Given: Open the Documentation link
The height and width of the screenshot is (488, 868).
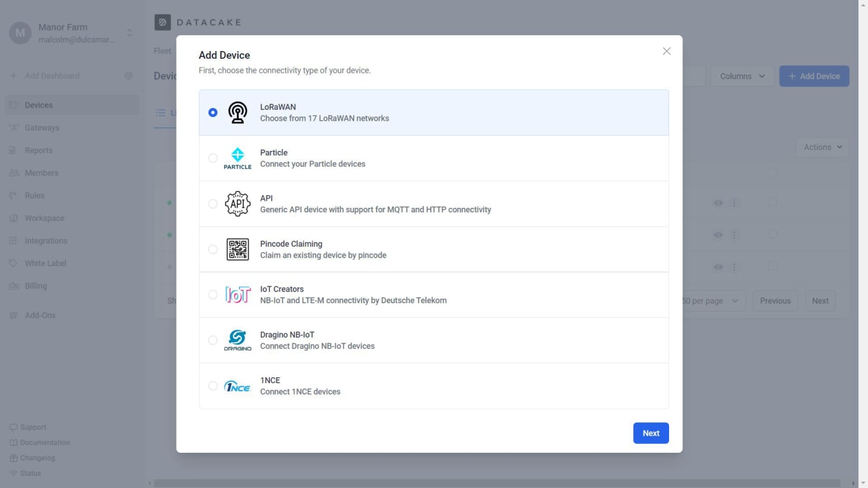Looking at the screenshot, I should [45, 443].
